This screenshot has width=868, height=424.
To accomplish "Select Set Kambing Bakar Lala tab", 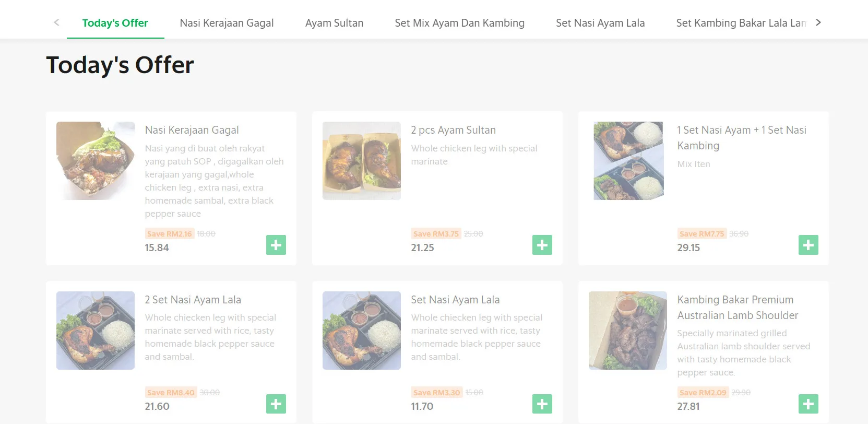I will (740, 23).
